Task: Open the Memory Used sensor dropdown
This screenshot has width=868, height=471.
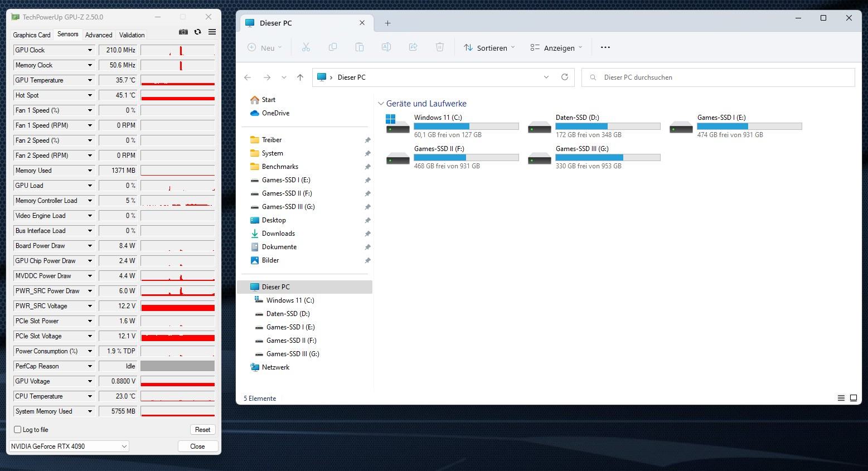Action: [90, 171]
